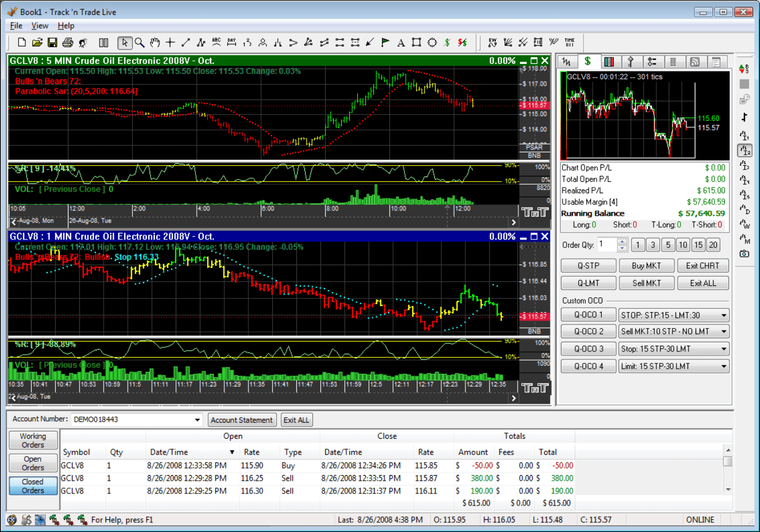Click the Realized P/L value $ 615.00

click(711, 190)
